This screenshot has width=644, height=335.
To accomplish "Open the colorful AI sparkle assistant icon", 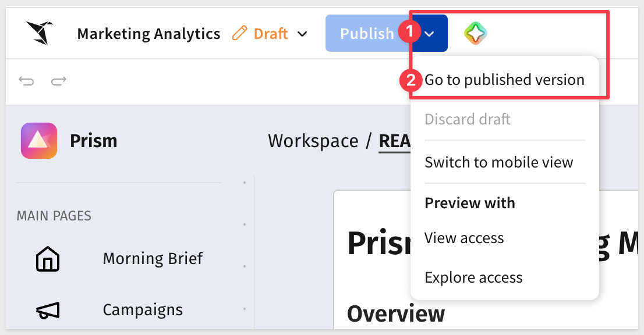I will [x=476, y=33].
